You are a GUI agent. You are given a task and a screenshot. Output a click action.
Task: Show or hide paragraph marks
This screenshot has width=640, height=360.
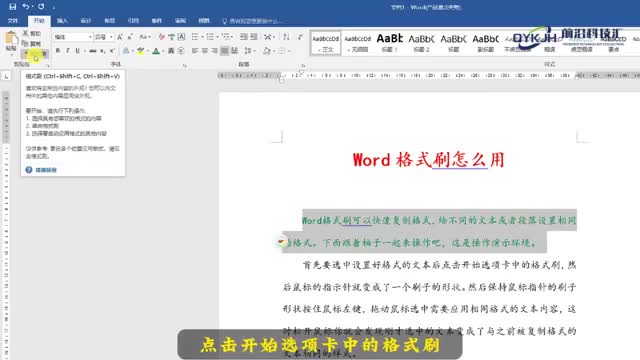(300, 37)
